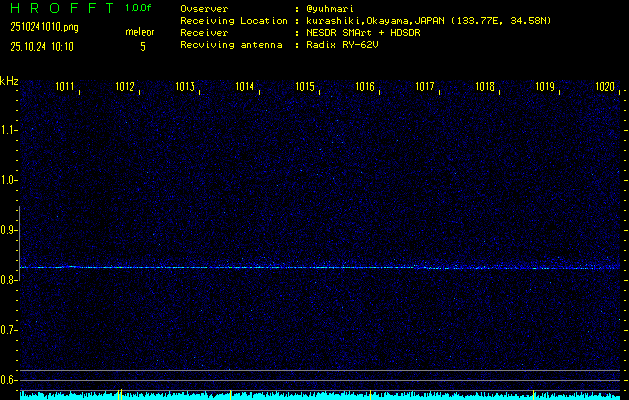Click the cyan amplitude strip at bottom
Screen dimensions: 629x400
(320, 395)
